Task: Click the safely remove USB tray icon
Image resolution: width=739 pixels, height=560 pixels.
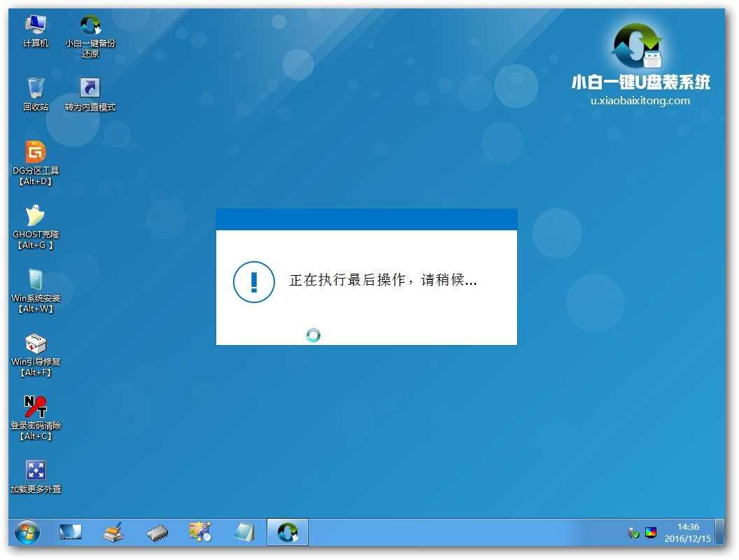Action: click(x=632, y=532)
